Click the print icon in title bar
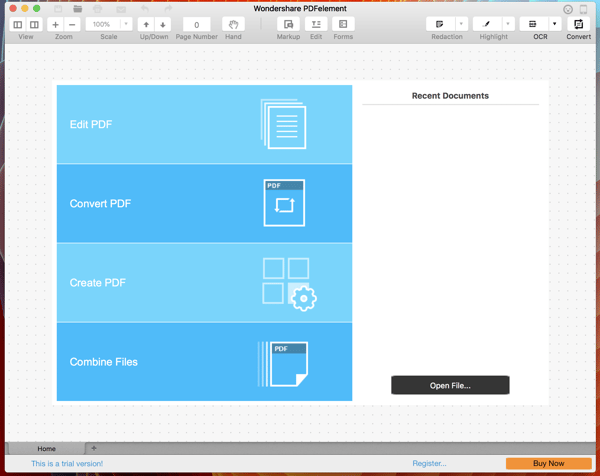This screenshot has height=476, width=600. tap(98, 9)
